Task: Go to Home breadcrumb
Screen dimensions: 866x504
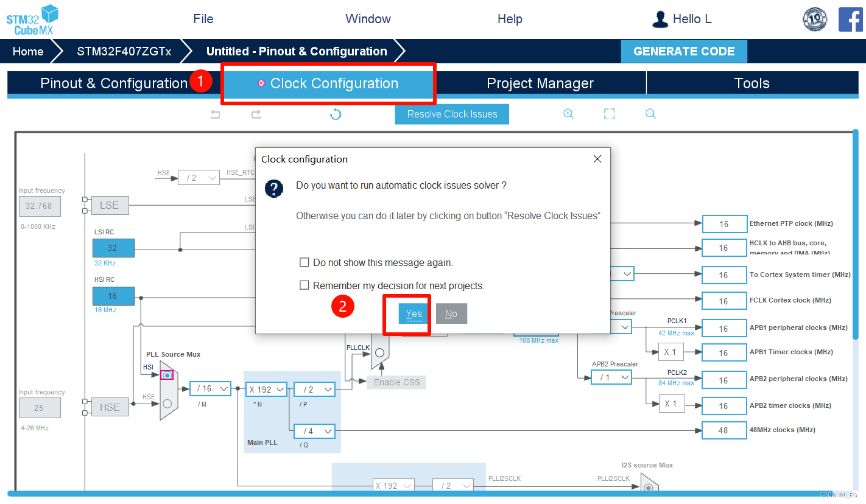Action: coord(28,51)
